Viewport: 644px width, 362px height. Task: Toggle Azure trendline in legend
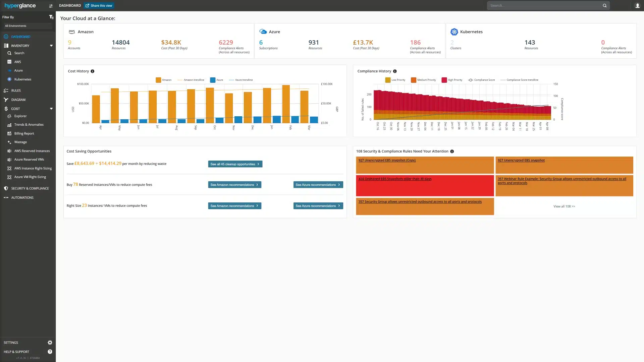click(x=241, y=80)
